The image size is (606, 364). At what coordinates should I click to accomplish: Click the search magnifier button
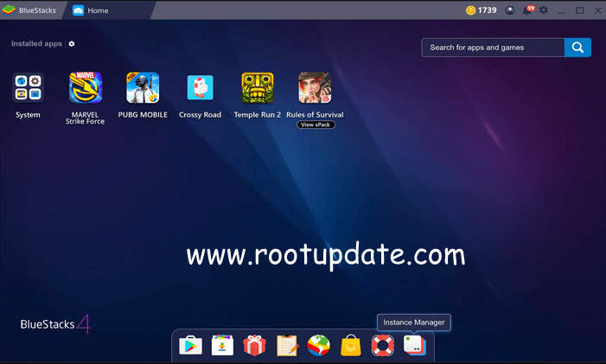577,48
